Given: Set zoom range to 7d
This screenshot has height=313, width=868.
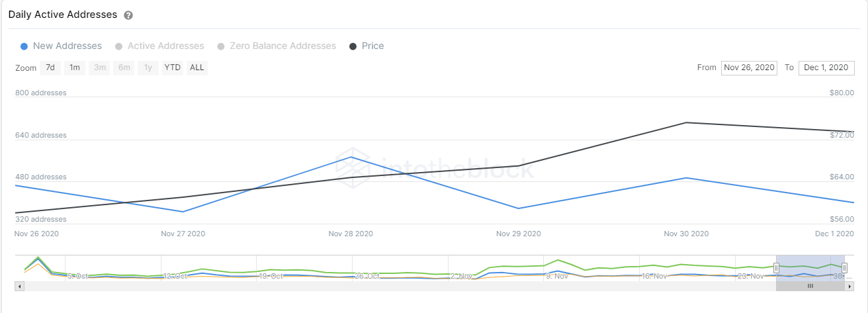Looking at the screenshot, I should 50,67.
